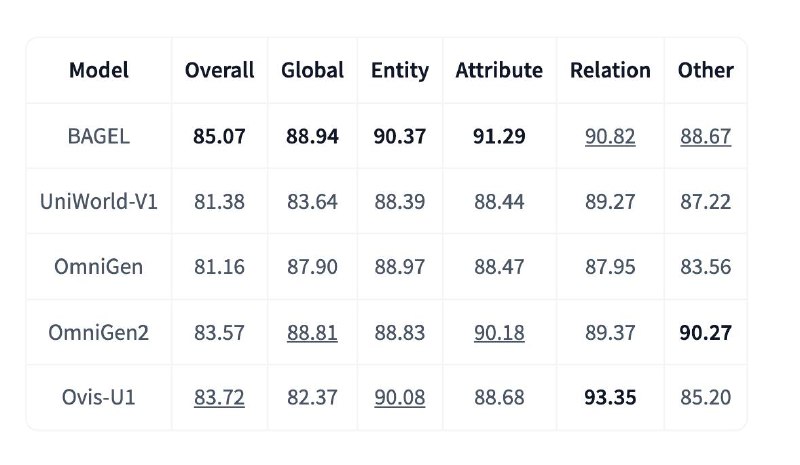Select the Attribute column header
The height and width of the screenshot is (465, 800).
coord(499,70)
